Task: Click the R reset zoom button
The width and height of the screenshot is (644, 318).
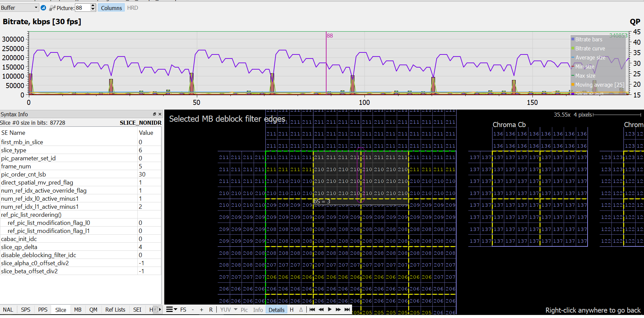Action: (211, 310)
